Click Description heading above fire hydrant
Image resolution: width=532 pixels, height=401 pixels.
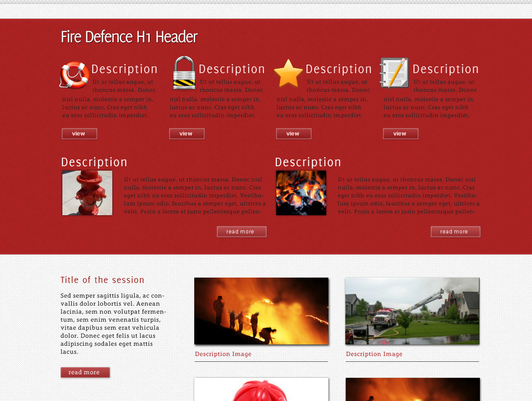tap(94, 162)
